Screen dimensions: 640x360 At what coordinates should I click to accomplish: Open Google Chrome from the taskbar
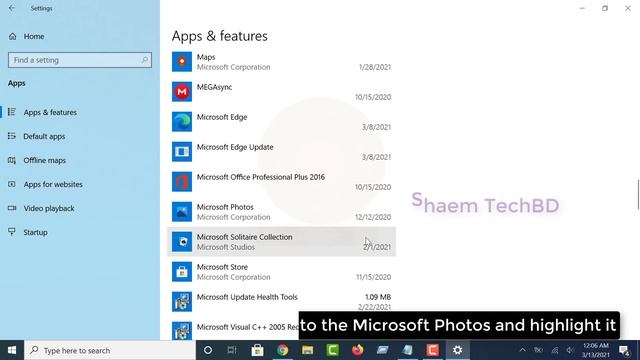pos(282,350)
